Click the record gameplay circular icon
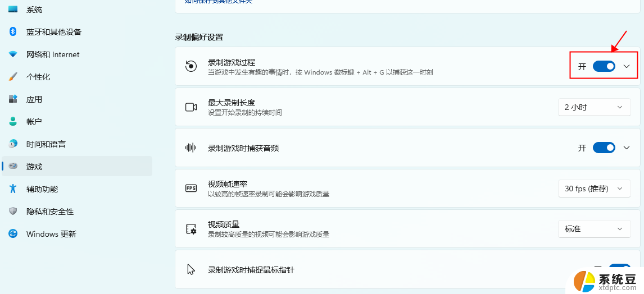The image size is (644, 294). pyautogui.click(x=191, y=66)
